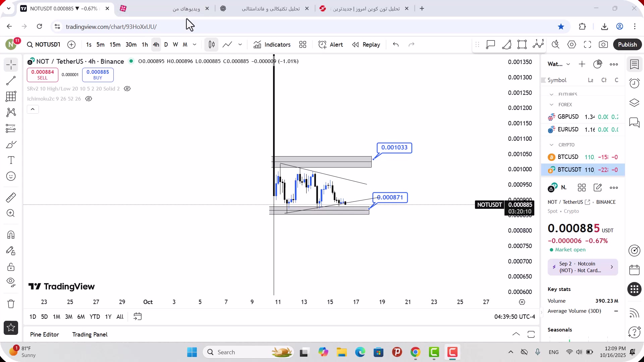This screenshot has width=644, height=362.
Task: Open Chrome from the Windows taskbar
Action: click(x=416, y=352)
